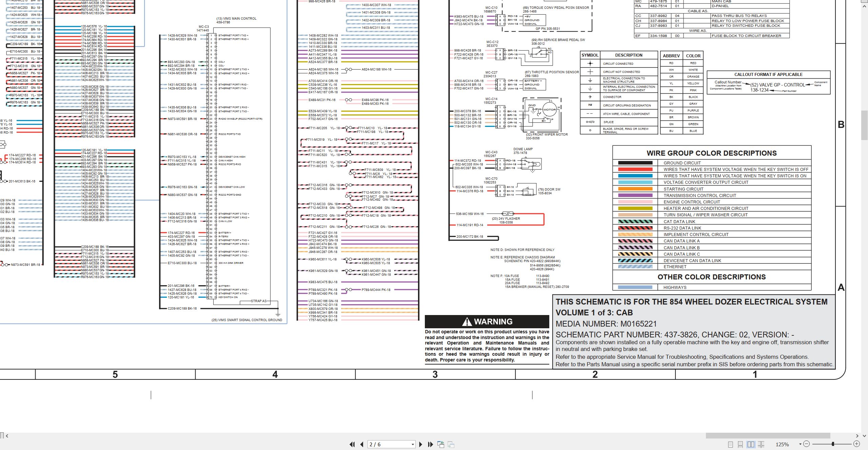Click the zoom slider handle
This screenshot has width=868, height=450.
(833, 444)
